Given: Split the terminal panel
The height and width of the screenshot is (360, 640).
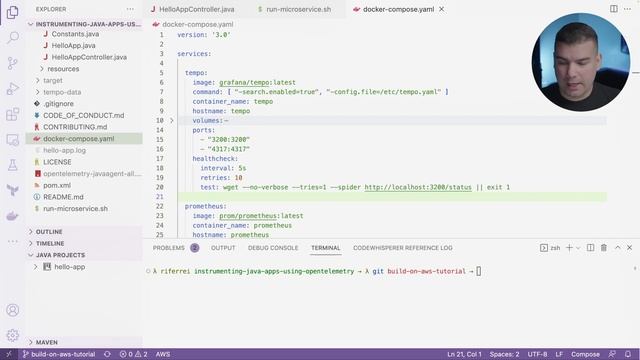Looking at the screenshot, I should pos(590,248).
